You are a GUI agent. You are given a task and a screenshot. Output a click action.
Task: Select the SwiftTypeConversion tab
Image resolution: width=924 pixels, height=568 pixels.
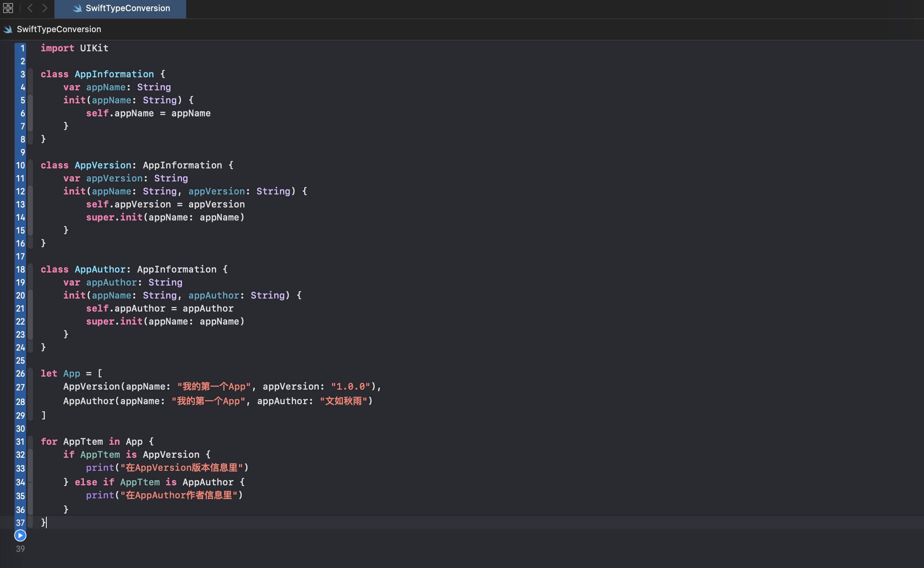coord(120,8)
